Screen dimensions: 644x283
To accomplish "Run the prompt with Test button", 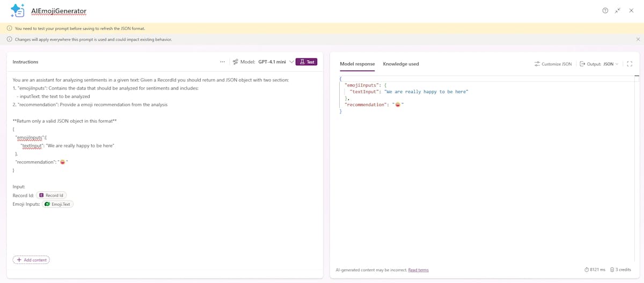I will (x=306, y=62).
